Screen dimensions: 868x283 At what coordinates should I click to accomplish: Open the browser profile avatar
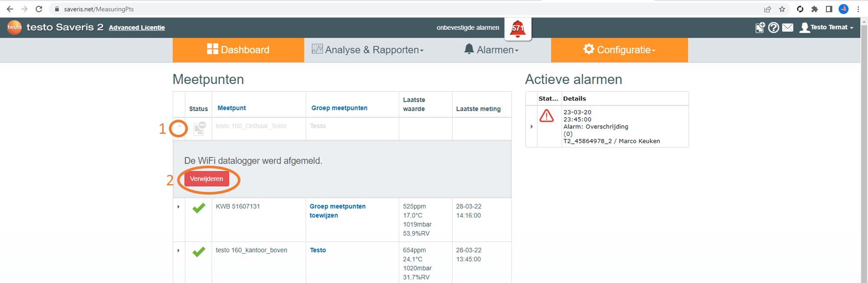click(x=844, y=9)
